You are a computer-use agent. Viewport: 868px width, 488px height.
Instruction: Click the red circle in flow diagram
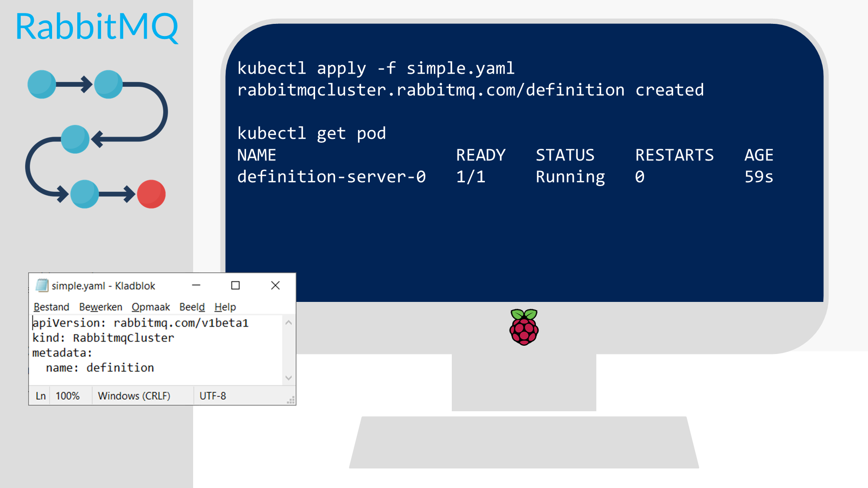tap(151, 194)
